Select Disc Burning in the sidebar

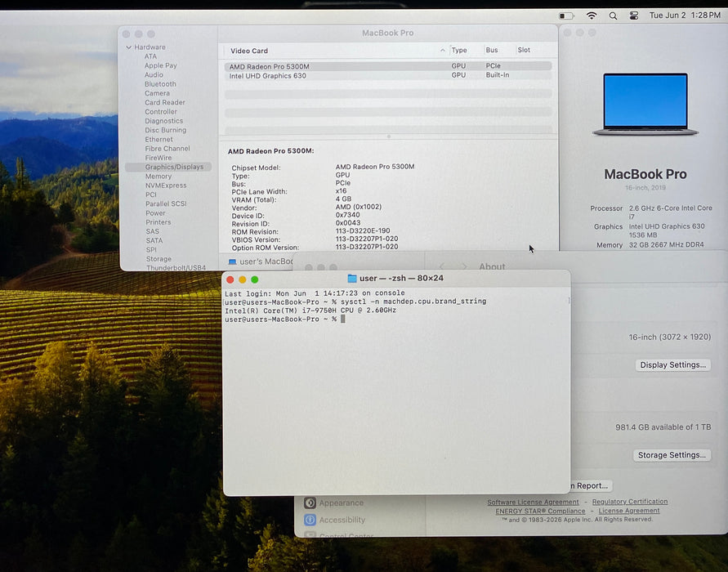coord(165,130)
